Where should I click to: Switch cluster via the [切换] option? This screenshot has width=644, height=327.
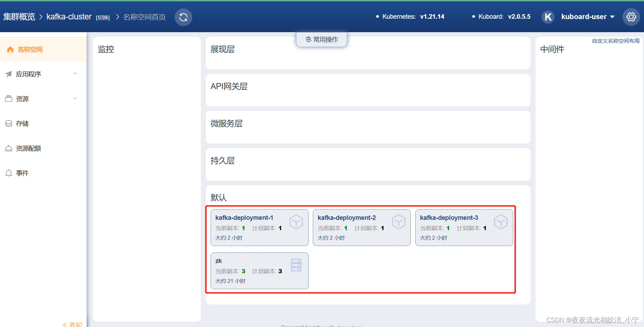(x=103, y=17)
